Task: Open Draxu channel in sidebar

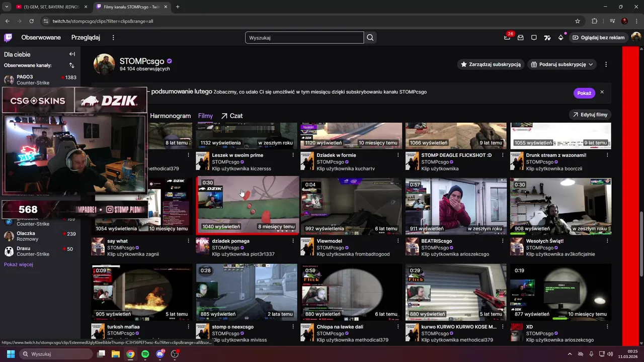Action: [x=40, y=251]
